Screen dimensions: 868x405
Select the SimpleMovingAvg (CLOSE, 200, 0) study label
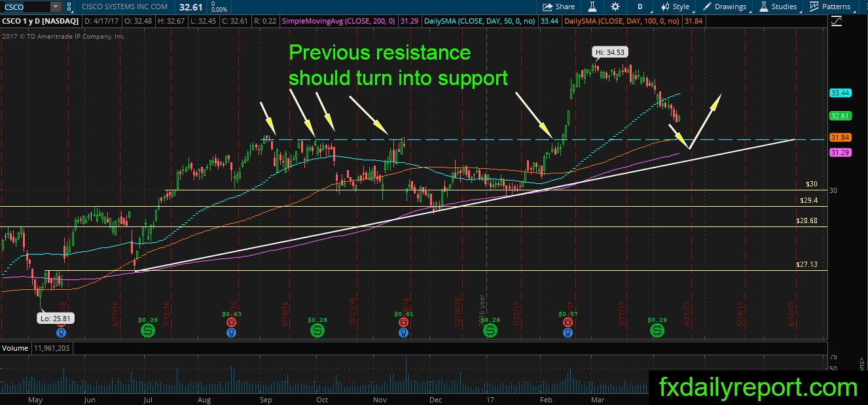click(338, 22)
